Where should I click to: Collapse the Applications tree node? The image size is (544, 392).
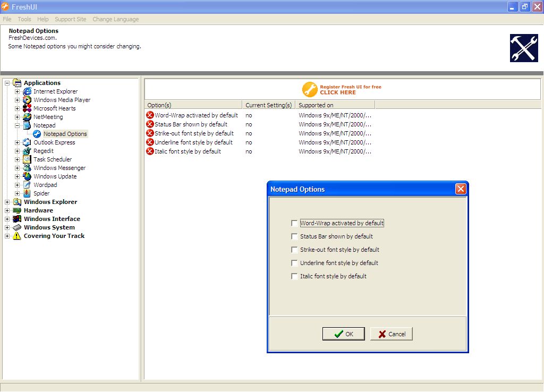(x=7, y=83)
